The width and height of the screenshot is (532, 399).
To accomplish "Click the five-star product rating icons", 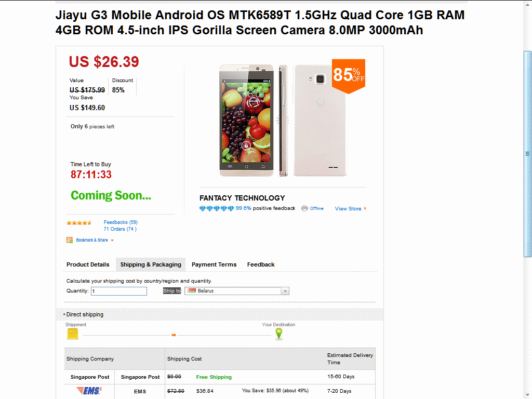I will [79, 222].
